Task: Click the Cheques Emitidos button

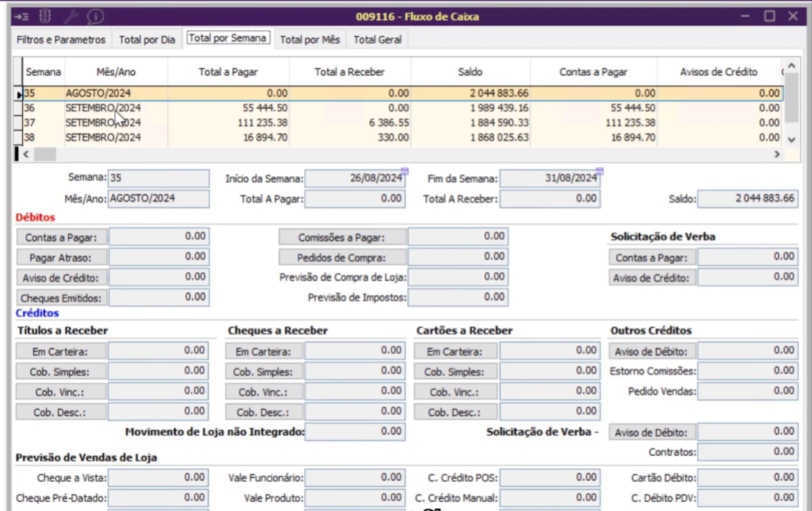Action: [x=61, y=298]
